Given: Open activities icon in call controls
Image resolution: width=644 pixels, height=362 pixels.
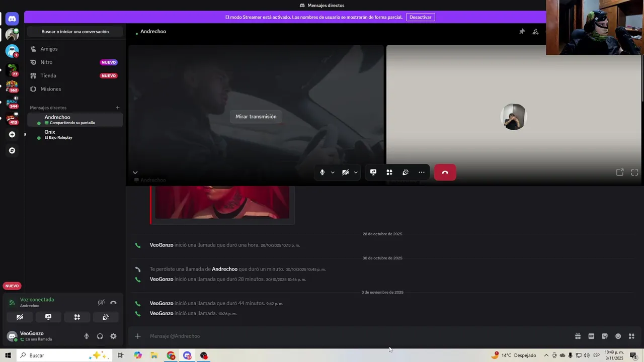Looking at the screenshot, I should 389,172.
